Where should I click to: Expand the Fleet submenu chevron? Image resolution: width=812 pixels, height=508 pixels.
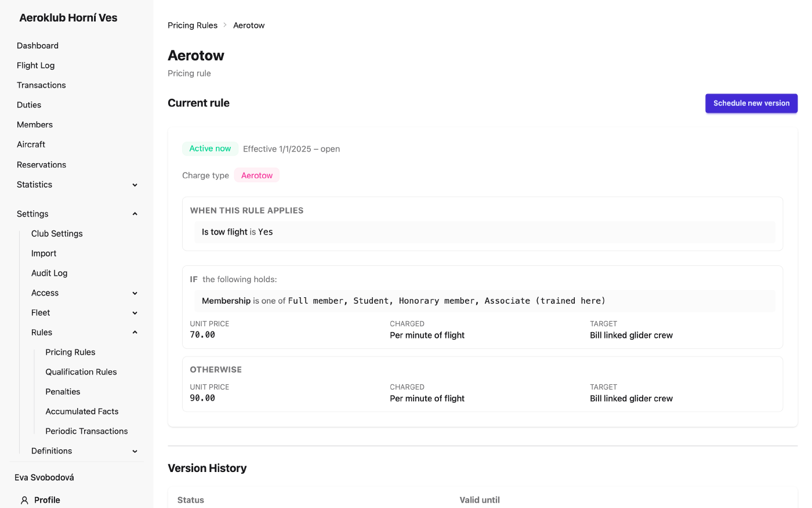point(135,313)
